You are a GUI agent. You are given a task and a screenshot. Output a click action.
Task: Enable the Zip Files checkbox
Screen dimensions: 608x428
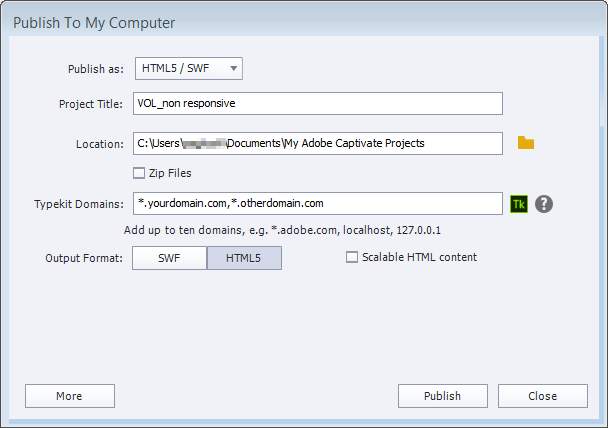pyautogui.click(x=139, y=173)
